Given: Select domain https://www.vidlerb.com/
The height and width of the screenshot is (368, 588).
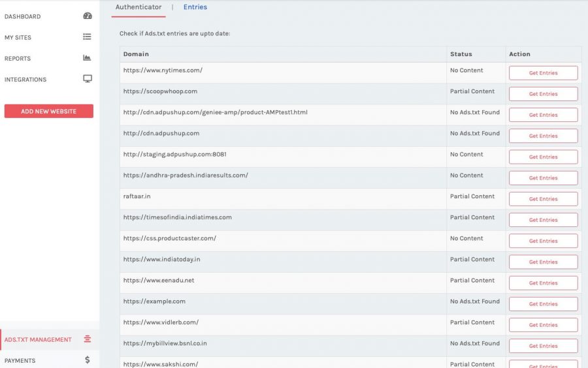Looking at the screenshot, I should [x=161, y=322].
